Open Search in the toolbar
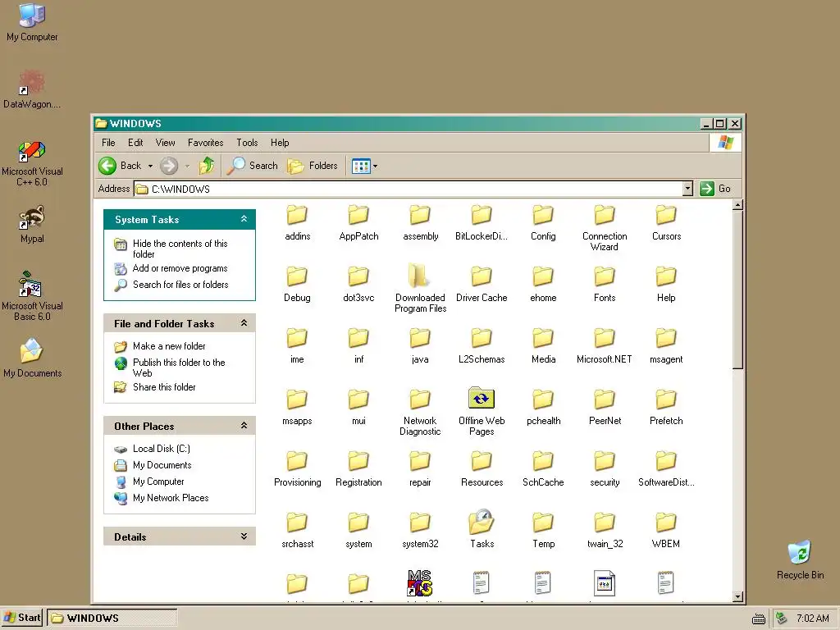 coord(252,166)
